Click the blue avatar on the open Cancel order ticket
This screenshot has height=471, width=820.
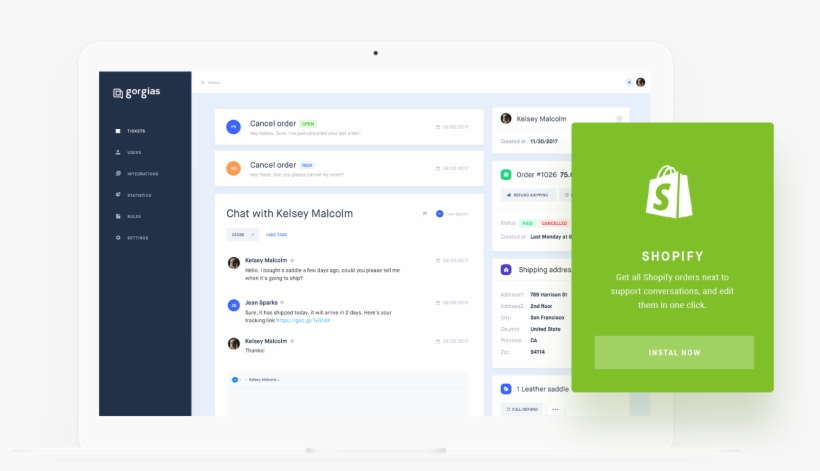coord(233,127)
